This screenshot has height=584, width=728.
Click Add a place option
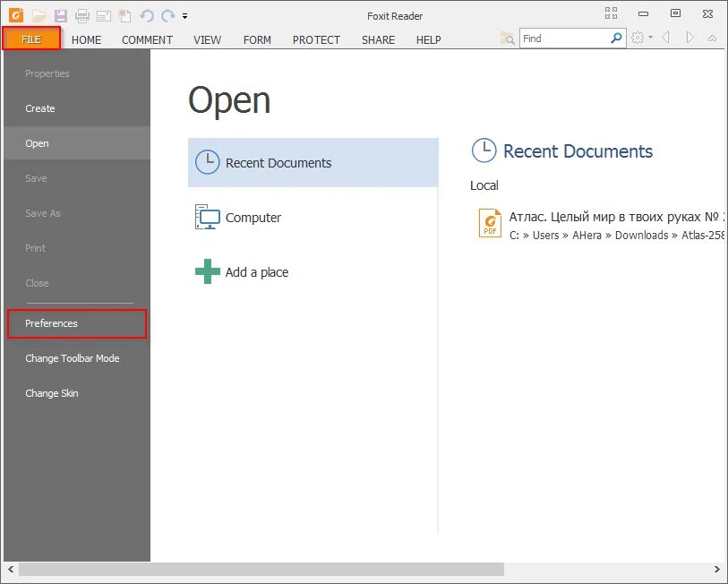[x=313, y=271]
